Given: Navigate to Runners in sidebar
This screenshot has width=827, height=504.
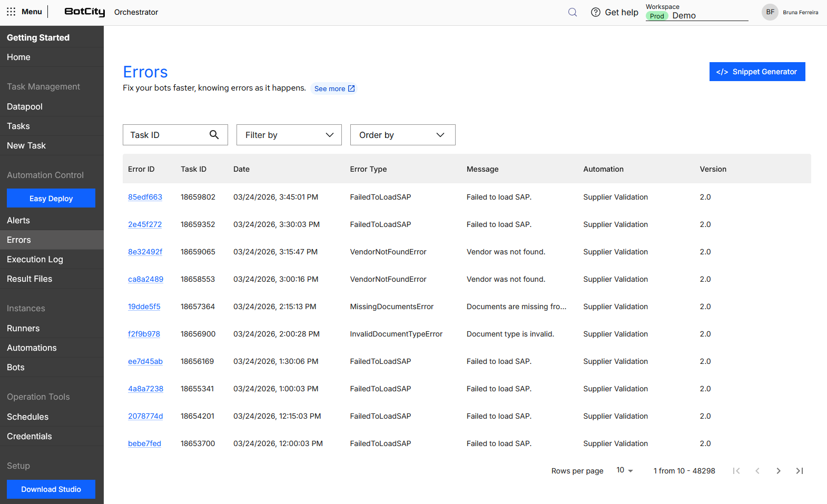Looking at the screenshot, I should 23,328.
